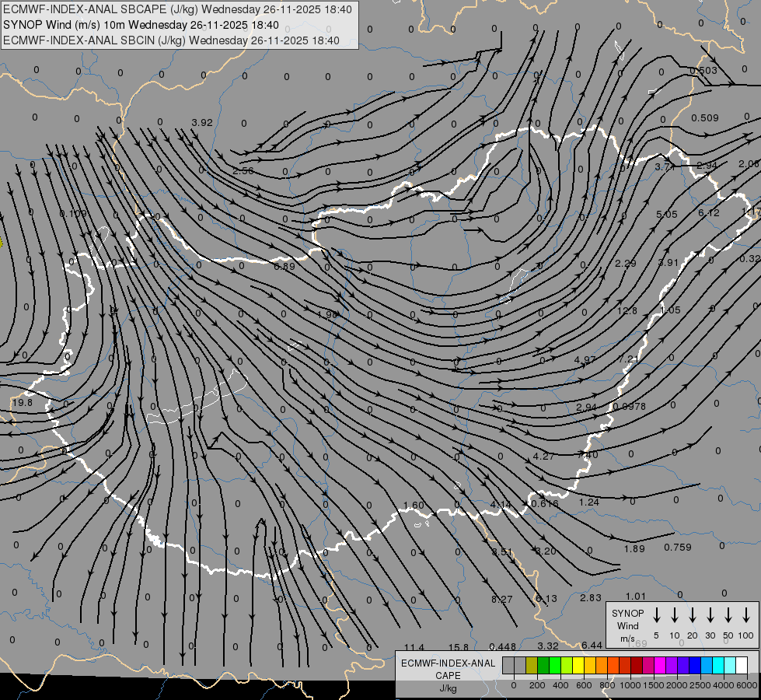Image resolution: width=761 pixels, height=700 pixels.
Task: Click the 'CAPE' legend label
Action: [448, 676]
